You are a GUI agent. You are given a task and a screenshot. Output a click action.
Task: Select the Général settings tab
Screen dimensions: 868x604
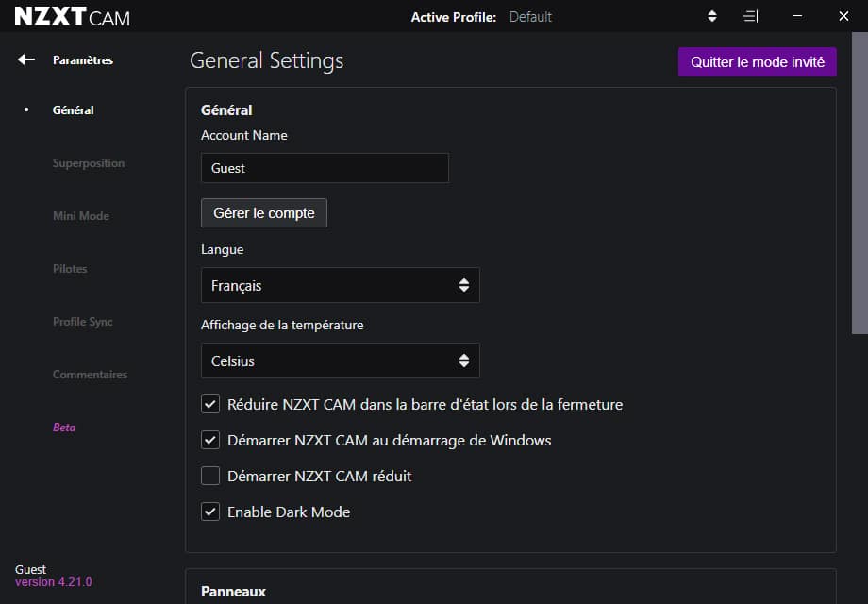point(73,110)
